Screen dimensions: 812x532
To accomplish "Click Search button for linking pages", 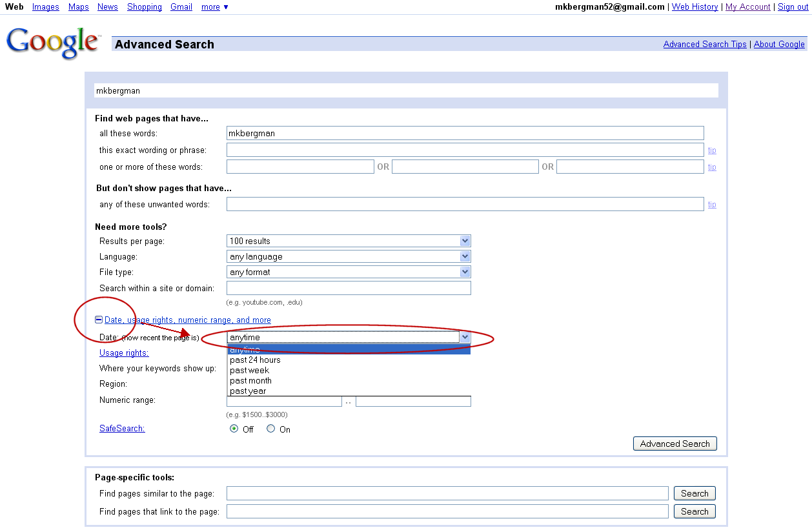I will [x=695, y=511].
